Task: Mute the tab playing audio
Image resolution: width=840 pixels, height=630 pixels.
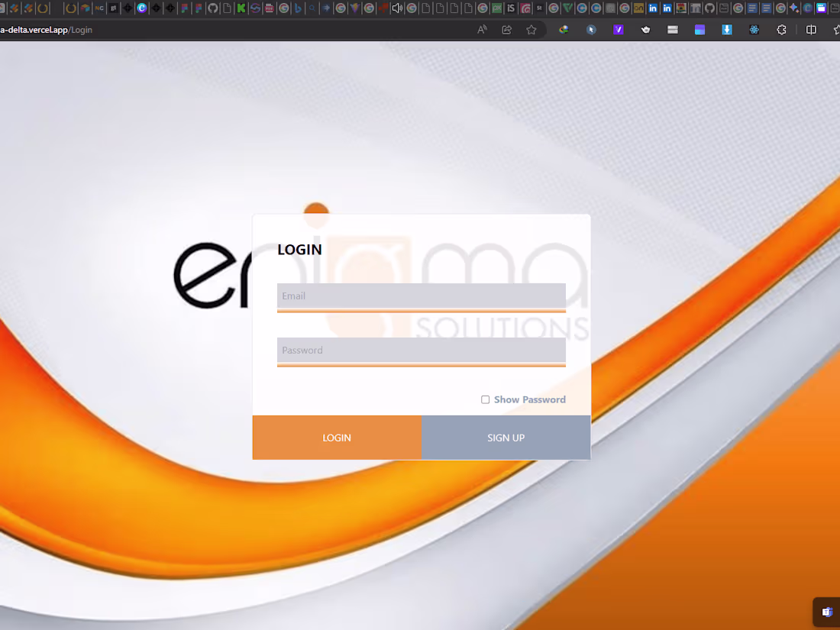Action: point(397,8)
